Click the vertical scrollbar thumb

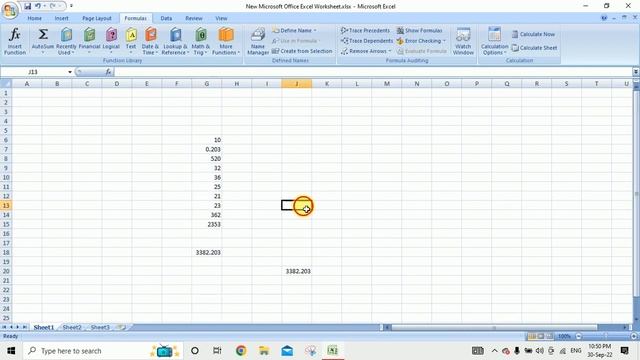tap(636, 194)
